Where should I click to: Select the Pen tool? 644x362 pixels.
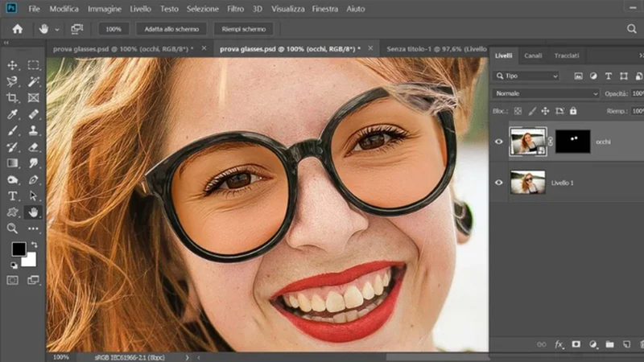coord(33,179)
